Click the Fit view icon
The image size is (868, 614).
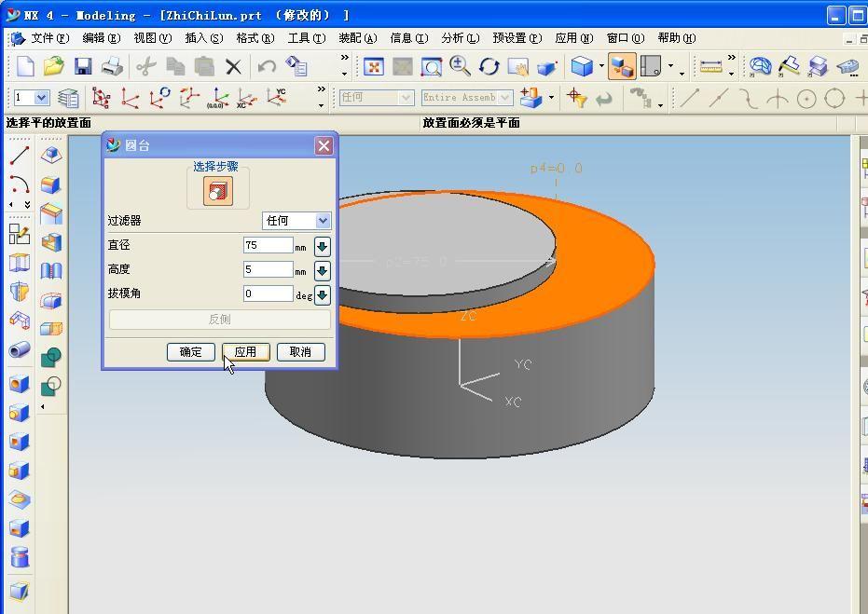(374, 66)
